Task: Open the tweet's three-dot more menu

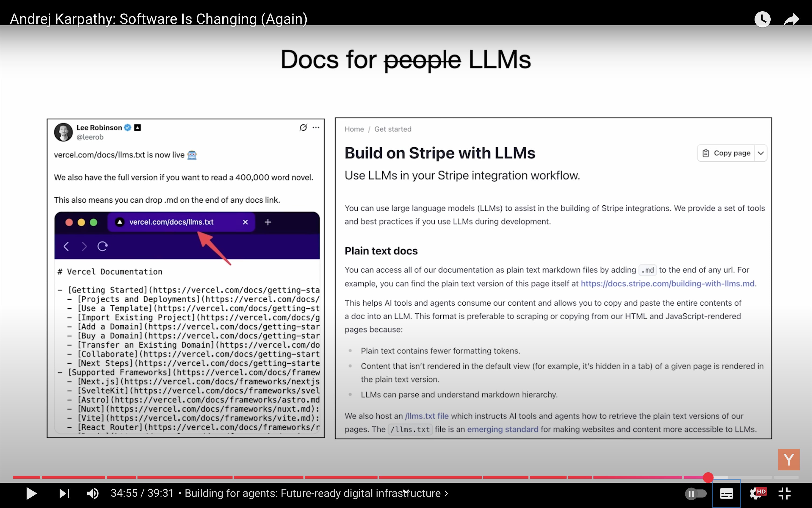Action: coord(316,127)
